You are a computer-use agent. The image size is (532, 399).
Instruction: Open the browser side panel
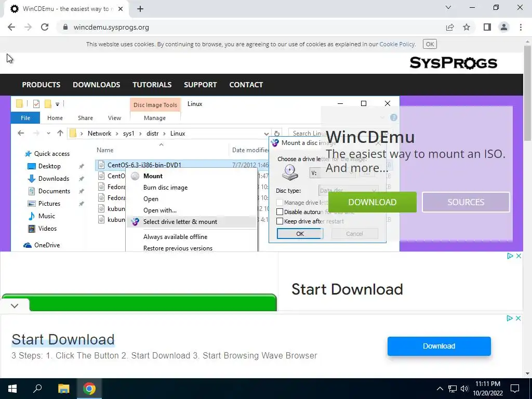pos(487,27)
